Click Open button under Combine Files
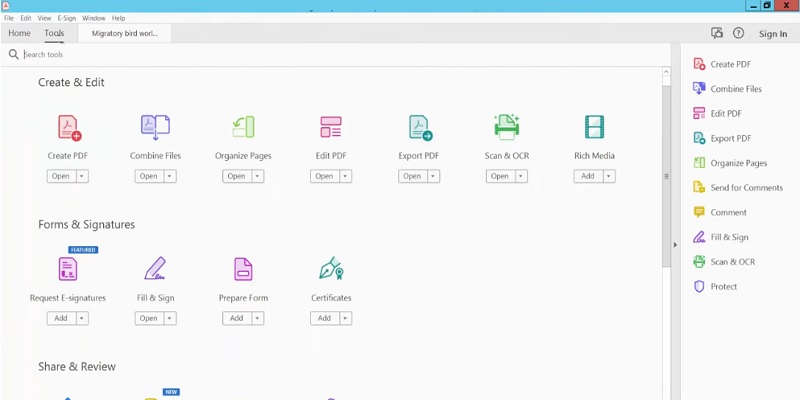Viewport: 800px width, 400px height. [x=149, y=176]
